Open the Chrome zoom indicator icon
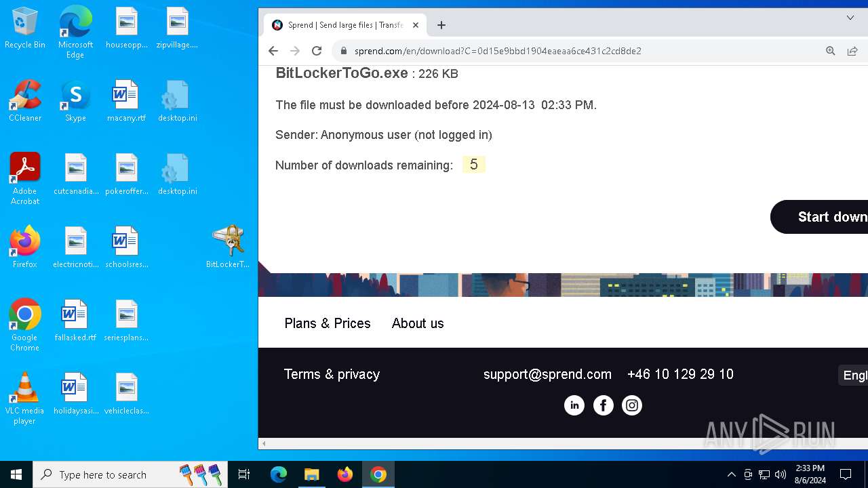Screen dimensions: 868x488 (831, 51)
